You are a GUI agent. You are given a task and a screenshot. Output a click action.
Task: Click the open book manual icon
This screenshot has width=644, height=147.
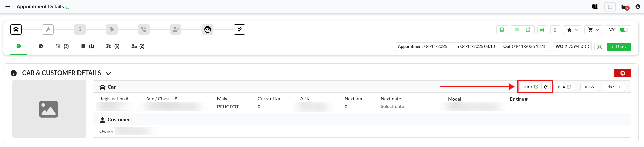point(595,7)
